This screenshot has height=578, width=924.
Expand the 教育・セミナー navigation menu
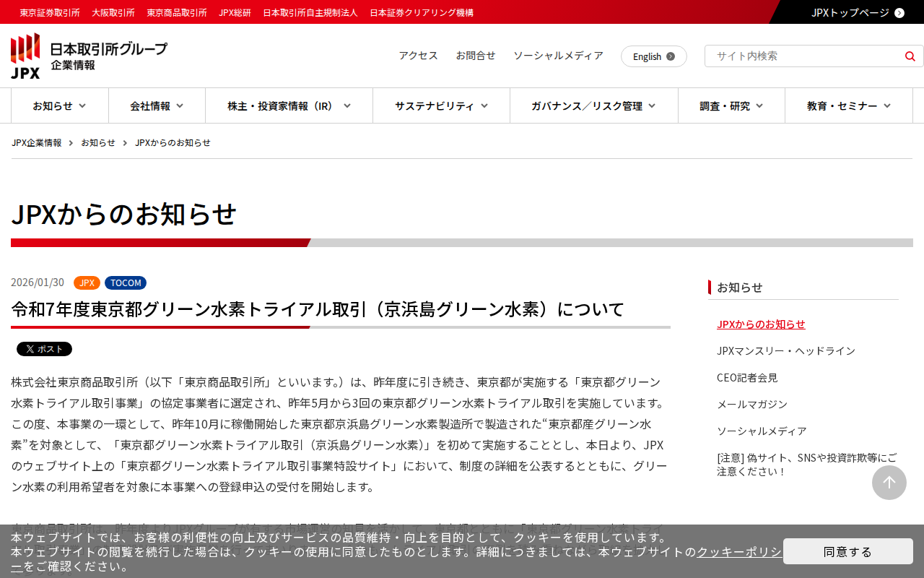click(x=849, y=105)
